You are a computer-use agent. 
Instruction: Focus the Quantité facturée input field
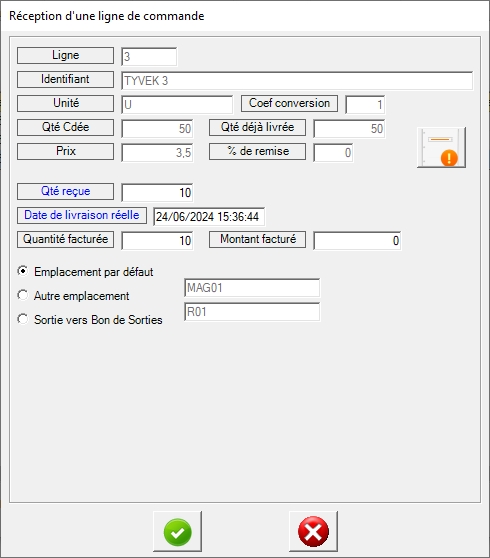(x=157, y=241)
